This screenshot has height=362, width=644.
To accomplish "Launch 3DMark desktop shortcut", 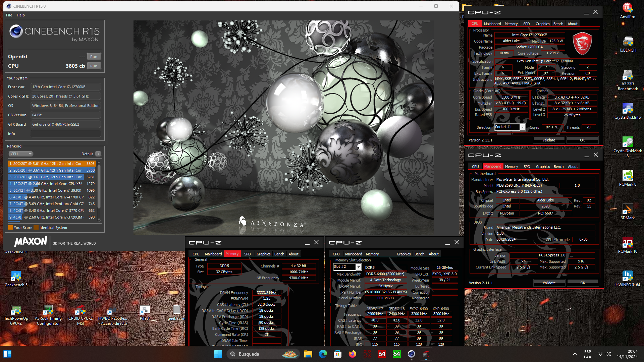I will [627, 212].
